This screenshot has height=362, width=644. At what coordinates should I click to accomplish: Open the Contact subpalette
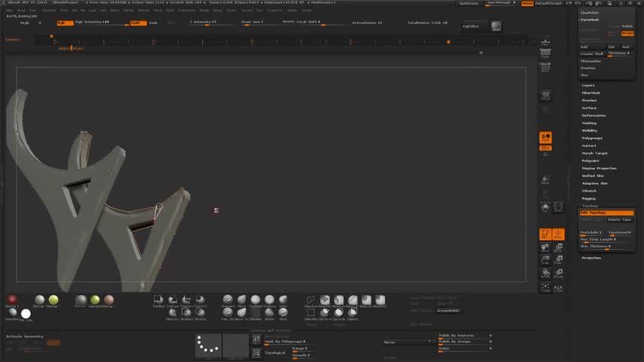(x=589, y=146)
